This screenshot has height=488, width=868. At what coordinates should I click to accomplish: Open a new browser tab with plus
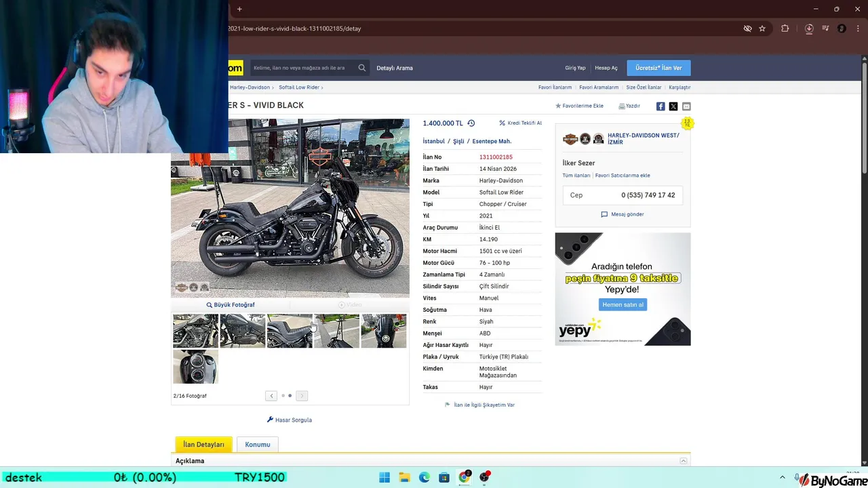pyautogui.click(x=239, y=9)
